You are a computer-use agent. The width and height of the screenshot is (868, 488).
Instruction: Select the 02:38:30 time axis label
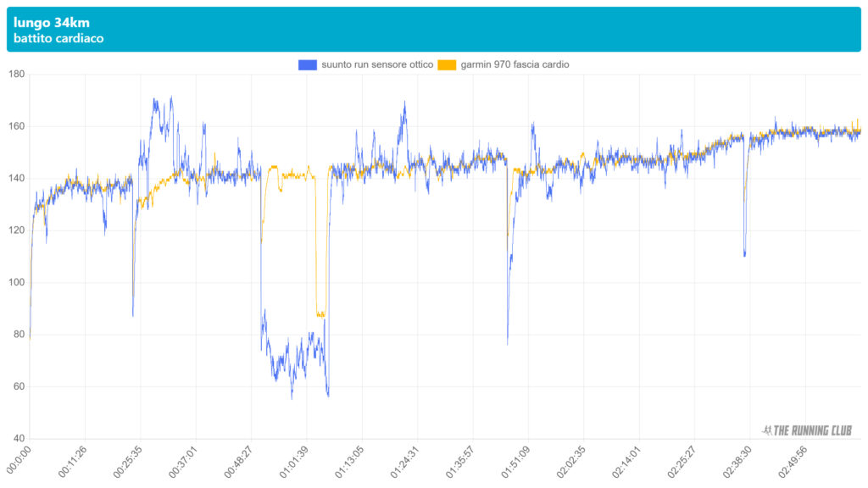pyautogui.click(x=737, y=458)
